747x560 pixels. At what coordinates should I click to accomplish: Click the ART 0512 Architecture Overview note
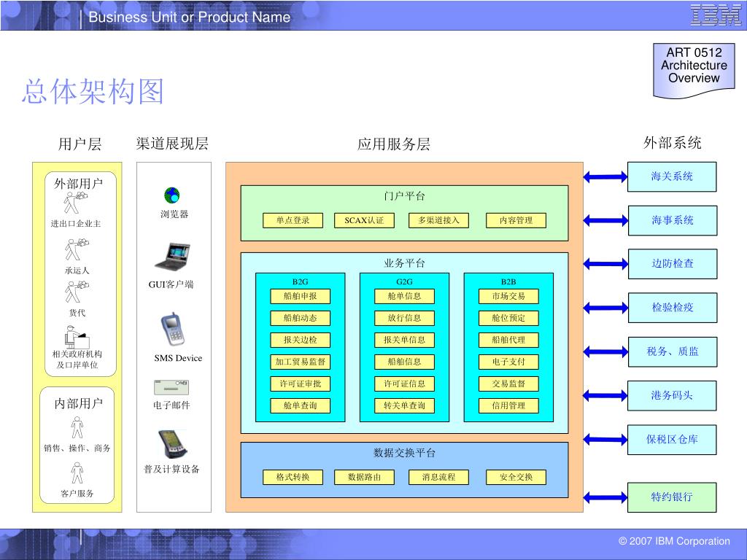click(x=694, y=69)
